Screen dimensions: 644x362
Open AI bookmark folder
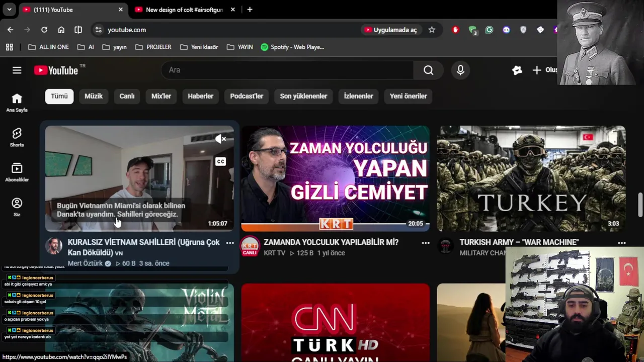tap(86, 47)
